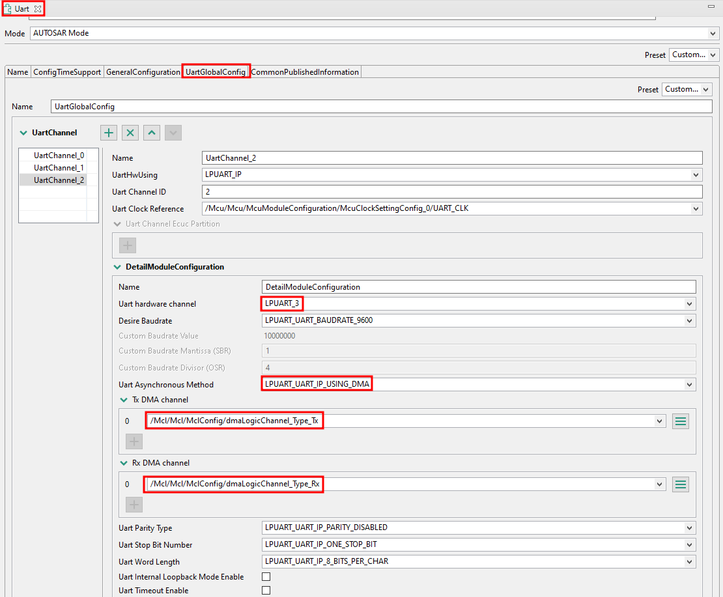
Task: Click Custom Baudrate Value 10000000
Action: coord(279,336)
